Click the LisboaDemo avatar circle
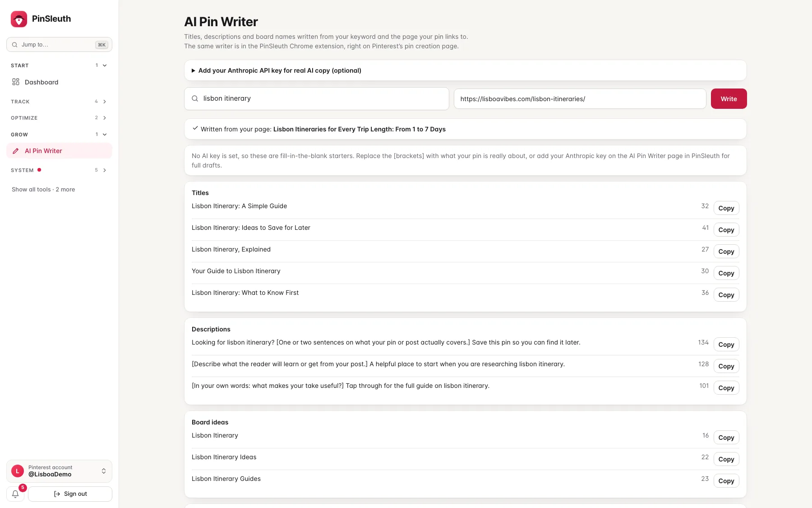This screenshot has width=812, height=508. (18, 471)
